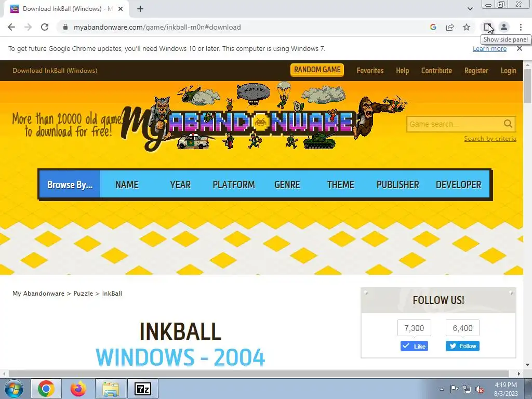The width and height of the screenshot is (532, 399).
Task: Click the 6,400 followers count box
Action: point(462,328)
